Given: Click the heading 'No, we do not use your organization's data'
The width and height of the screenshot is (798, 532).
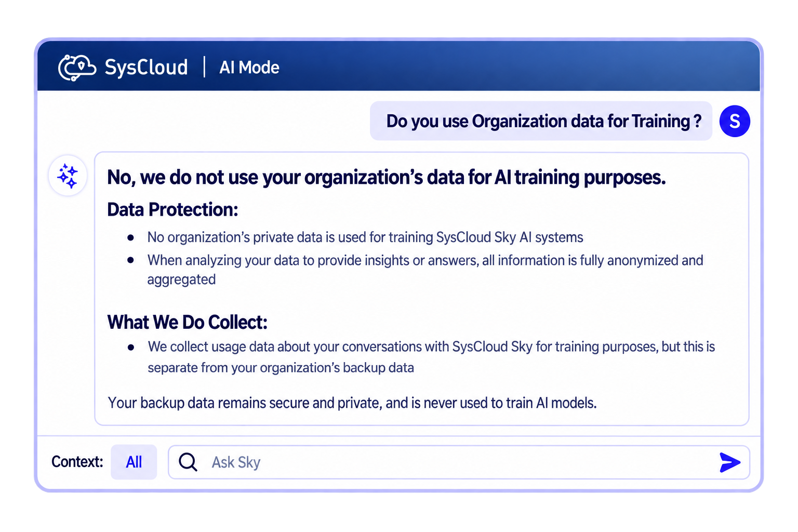Looking at the screenshot, I should click(386, 178).
